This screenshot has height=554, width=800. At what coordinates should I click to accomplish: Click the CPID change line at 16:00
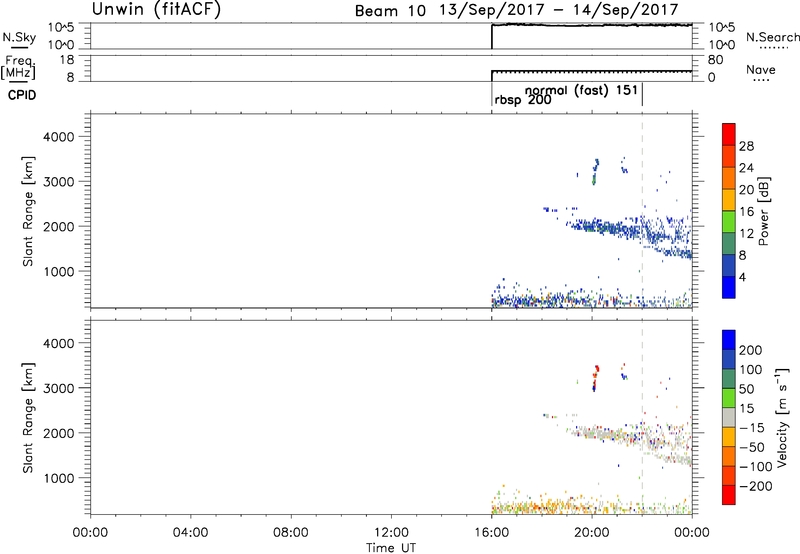(492, 96)
